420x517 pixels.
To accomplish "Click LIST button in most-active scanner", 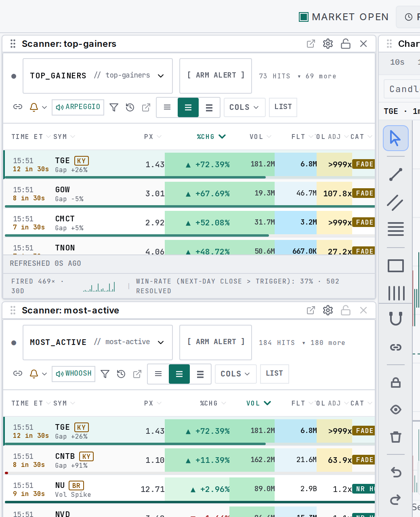I will click(274, 374).
